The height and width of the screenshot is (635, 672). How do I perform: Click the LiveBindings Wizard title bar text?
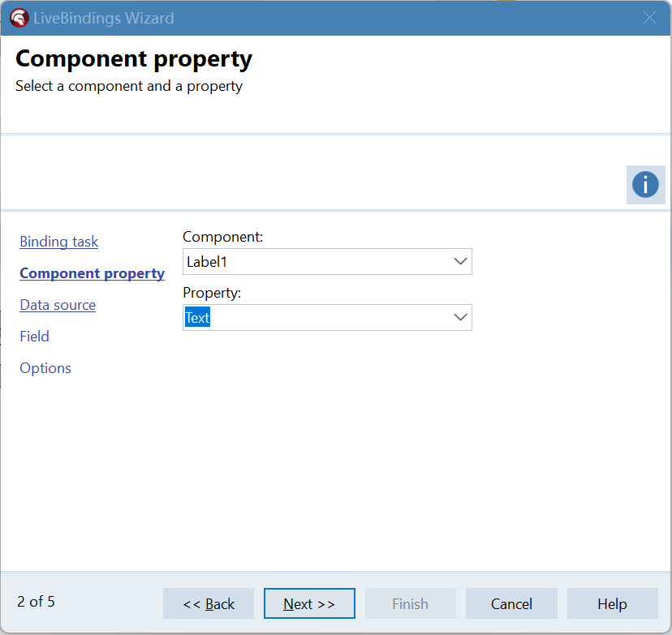point(104,18)
